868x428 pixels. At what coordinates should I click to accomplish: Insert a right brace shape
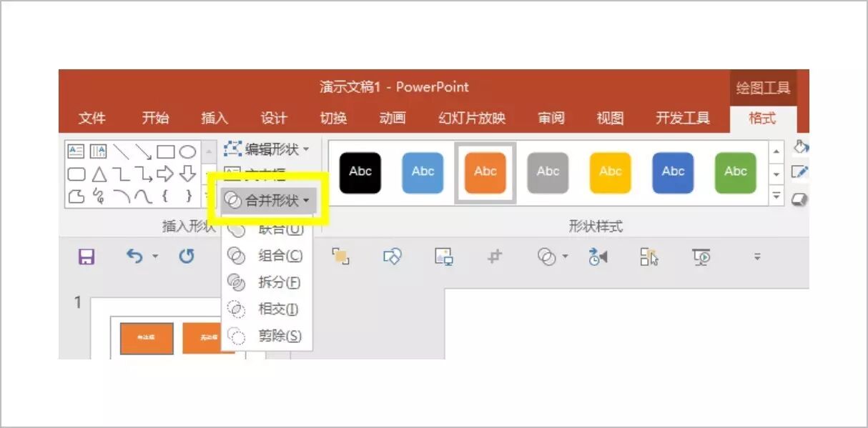click(188, 196)
